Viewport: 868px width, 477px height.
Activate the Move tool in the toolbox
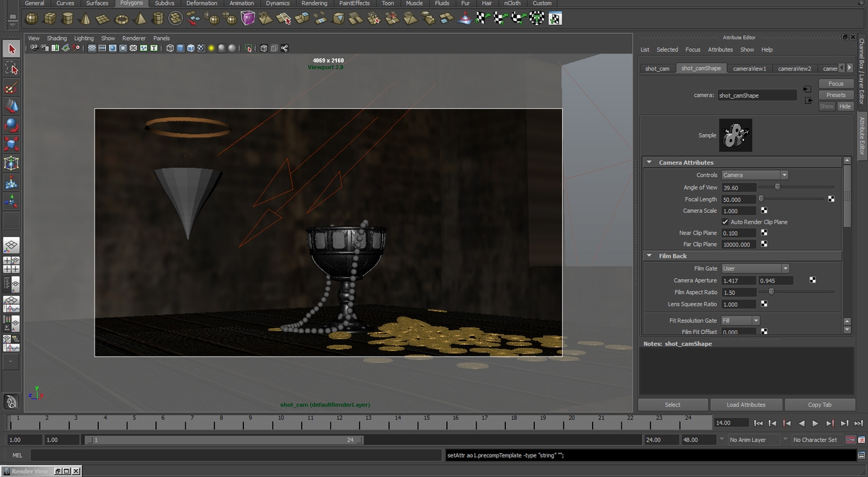tap(12, 106)
